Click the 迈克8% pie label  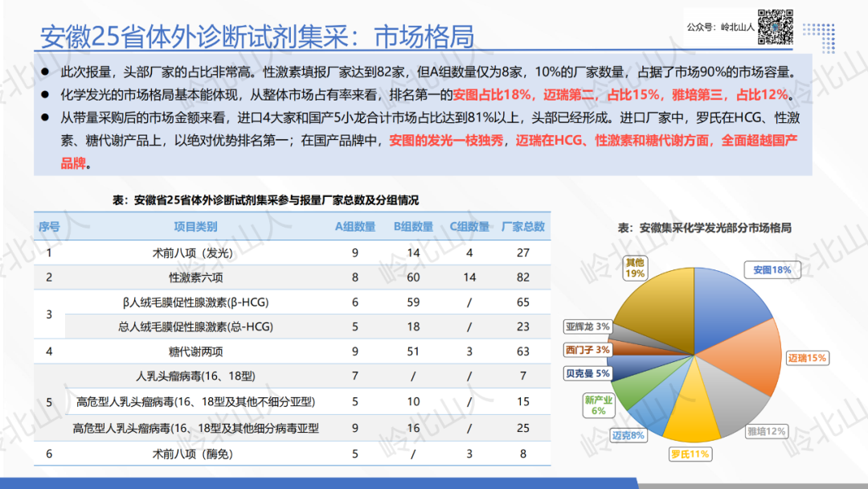[x=628, y=435]
